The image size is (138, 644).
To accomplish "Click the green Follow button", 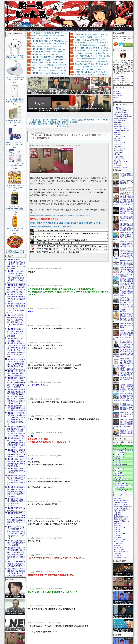I will pos(128,45).
